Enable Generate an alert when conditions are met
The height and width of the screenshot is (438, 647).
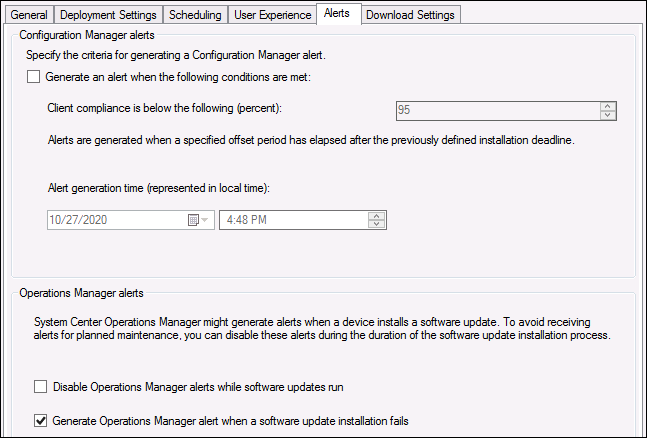33,77
